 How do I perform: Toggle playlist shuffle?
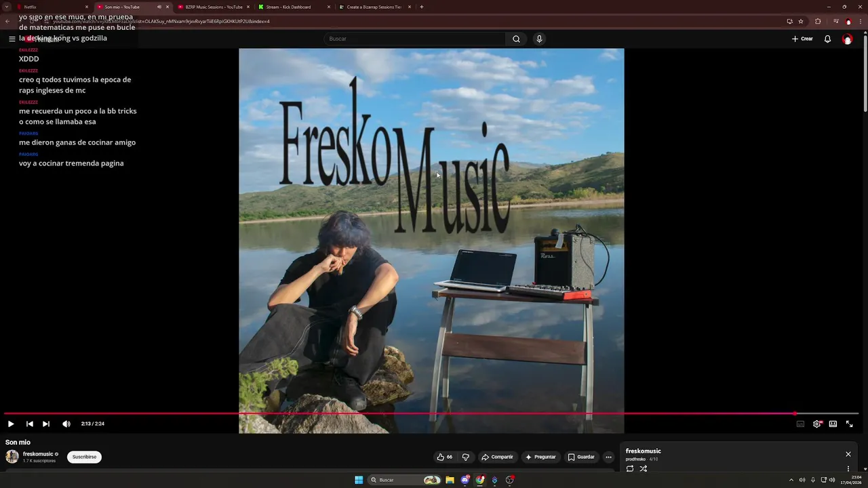coord(643,468)
